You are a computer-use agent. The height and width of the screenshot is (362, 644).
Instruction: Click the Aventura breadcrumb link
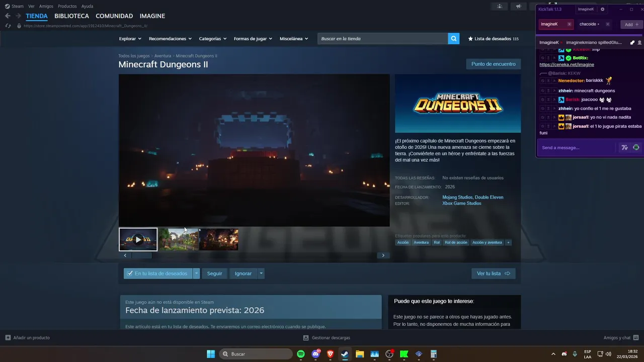[x=163, y=56]
